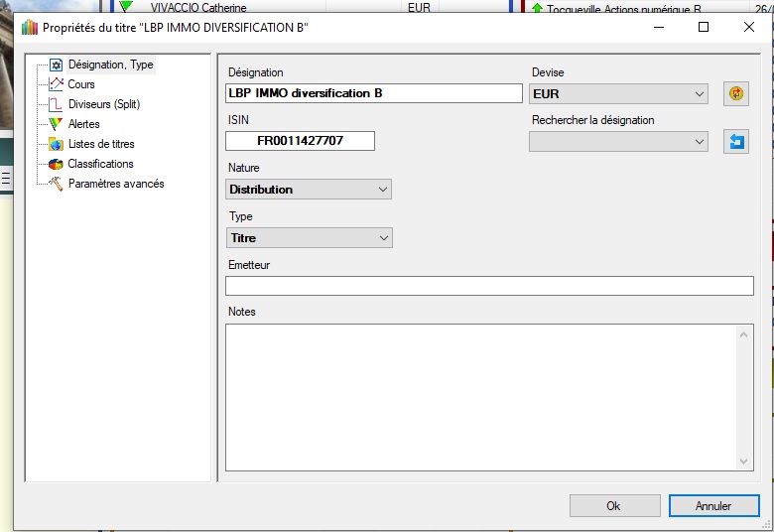
Task: Open the Devise EUR dropdown
Action: pyautogui.click(x=618, y=94)
